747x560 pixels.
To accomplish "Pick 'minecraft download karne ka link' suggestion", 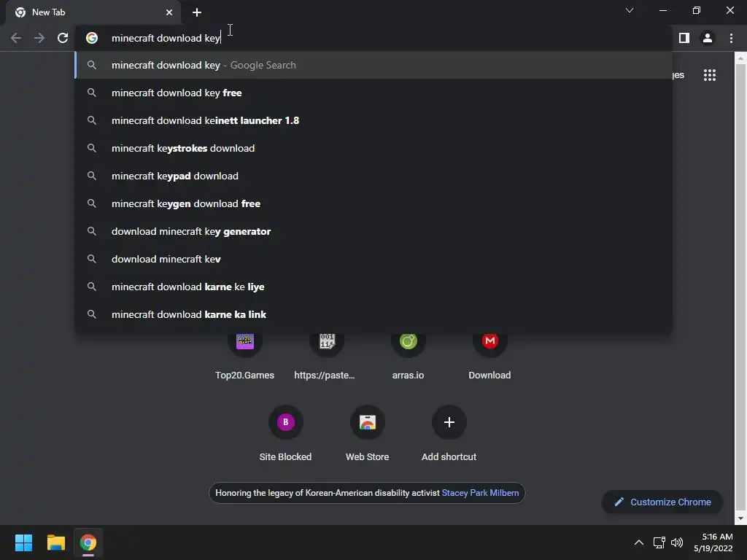I will click(373, 314).
